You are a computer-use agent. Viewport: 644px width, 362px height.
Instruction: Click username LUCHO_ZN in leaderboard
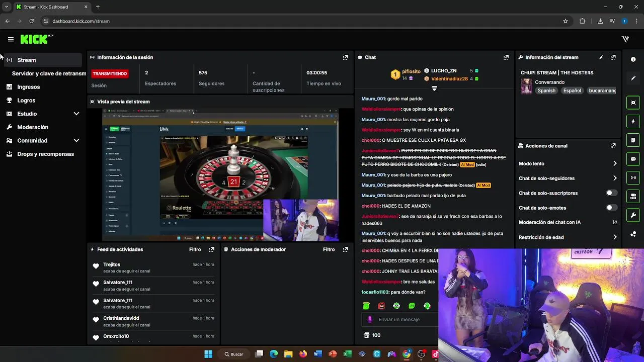coord(444,71)
